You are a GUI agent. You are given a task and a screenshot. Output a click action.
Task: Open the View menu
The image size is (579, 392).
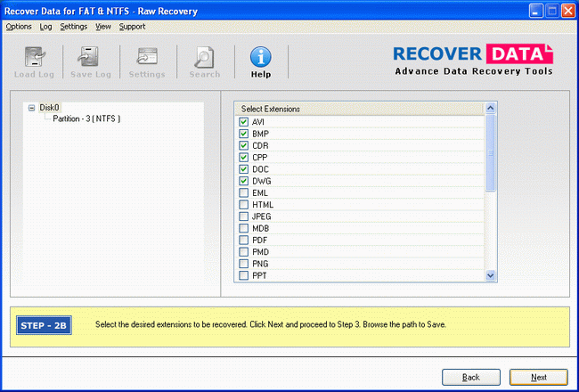tap(103, 27)
